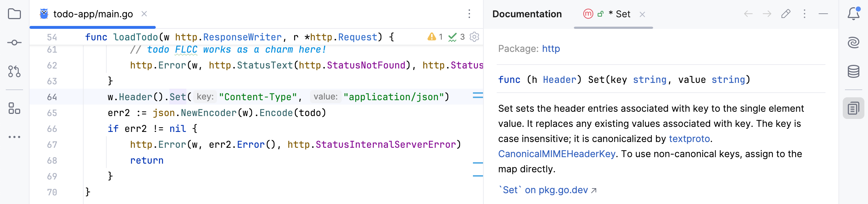The image size is (868, 204).
Task: Click the edit source pencil icon
Action: tap(786, 14)
